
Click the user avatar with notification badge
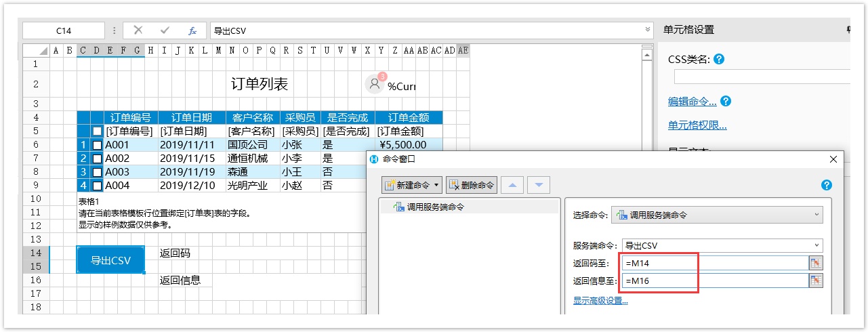tap(375, 84)
